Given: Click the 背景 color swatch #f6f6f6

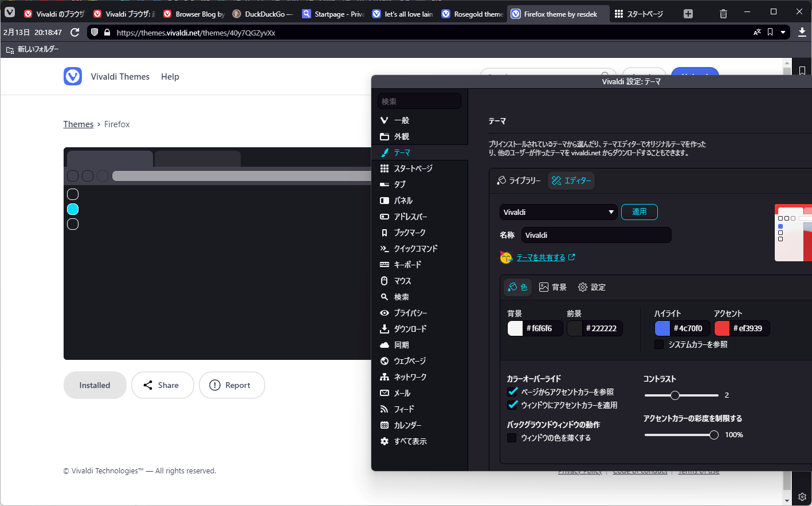Looking at the screenshot, I should point(515,328).
